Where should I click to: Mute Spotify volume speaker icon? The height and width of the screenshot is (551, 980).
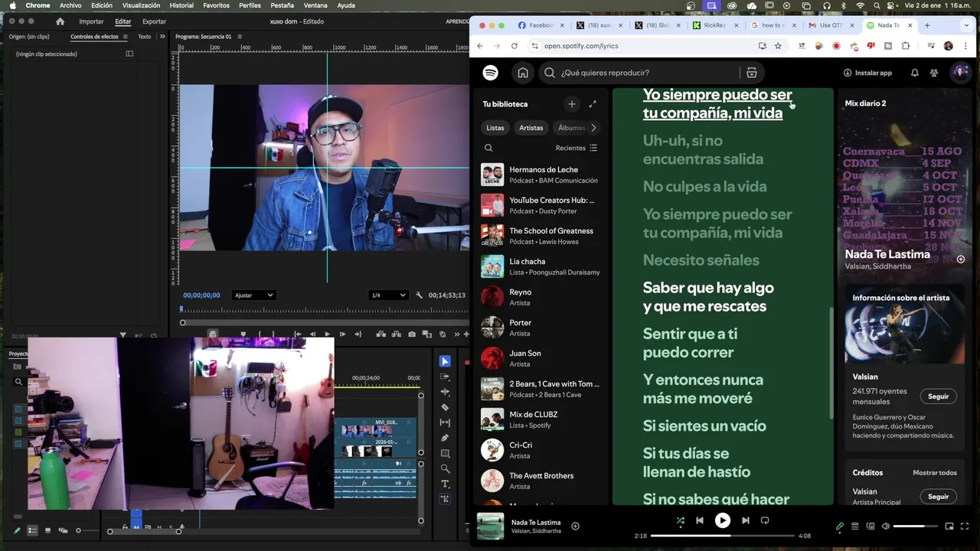coord(886,527)
